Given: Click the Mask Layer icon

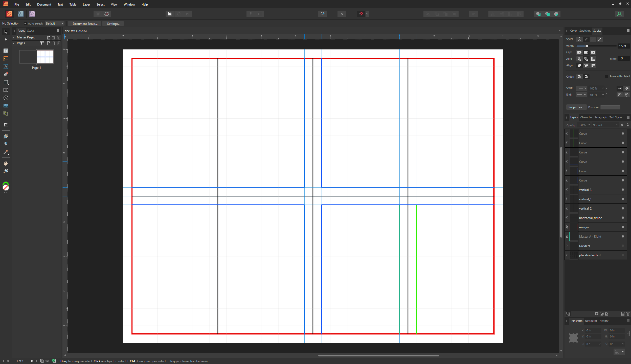Looking at the screenshot, I should pos(597,314).
